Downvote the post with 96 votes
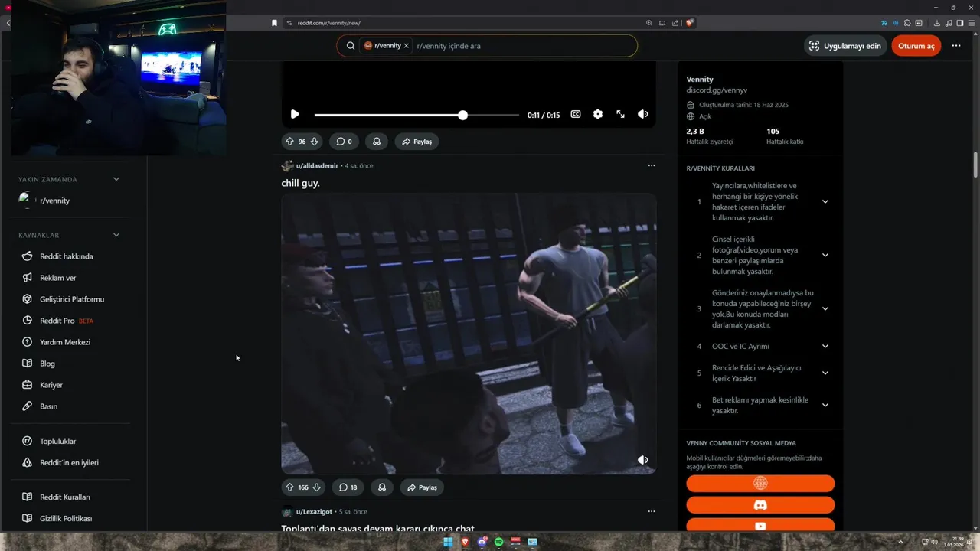This screenshot has width=980, height=551. coord(315,142)
